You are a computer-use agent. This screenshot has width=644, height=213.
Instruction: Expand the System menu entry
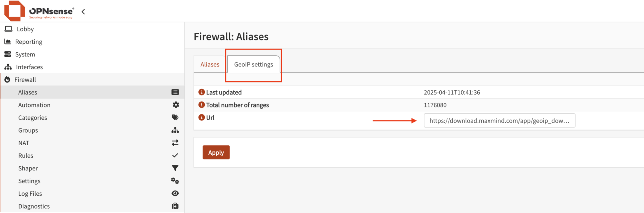click(x=25, y=54)
